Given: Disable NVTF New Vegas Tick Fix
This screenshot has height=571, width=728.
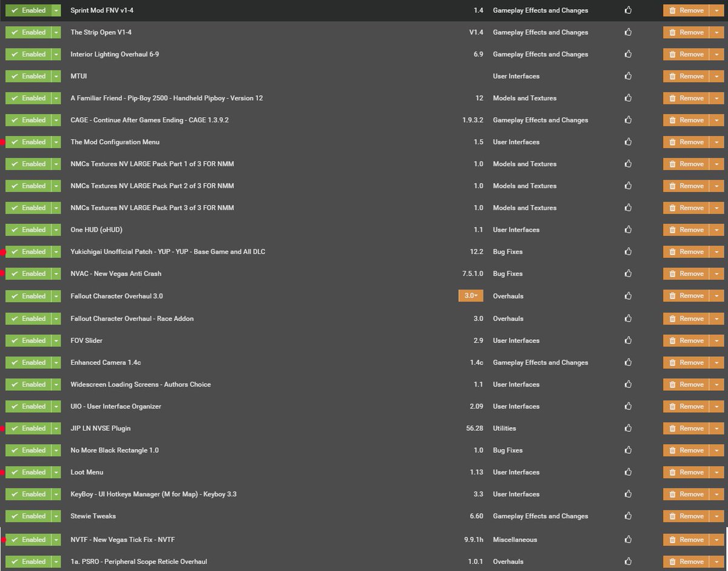Looking at the screenshot, I should pos(28,539).
